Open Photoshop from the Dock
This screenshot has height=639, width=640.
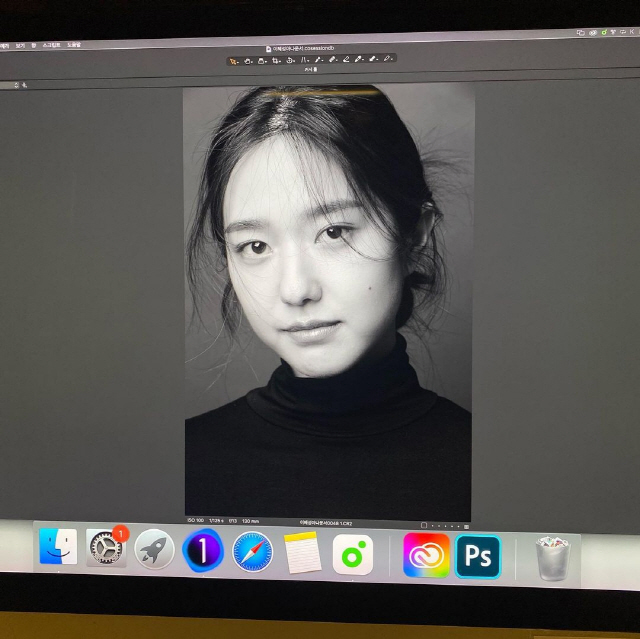tap(477, 556)
